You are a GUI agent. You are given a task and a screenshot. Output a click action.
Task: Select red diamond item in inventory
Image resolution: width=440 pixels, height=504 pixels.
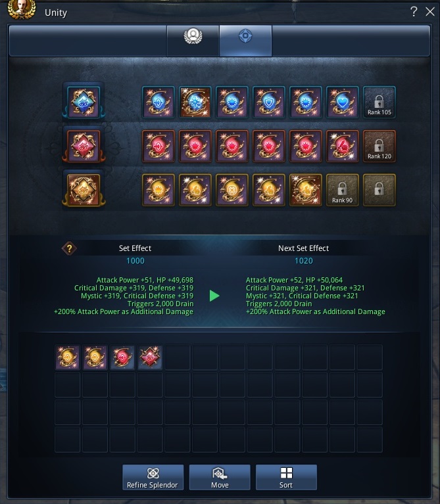150,357
